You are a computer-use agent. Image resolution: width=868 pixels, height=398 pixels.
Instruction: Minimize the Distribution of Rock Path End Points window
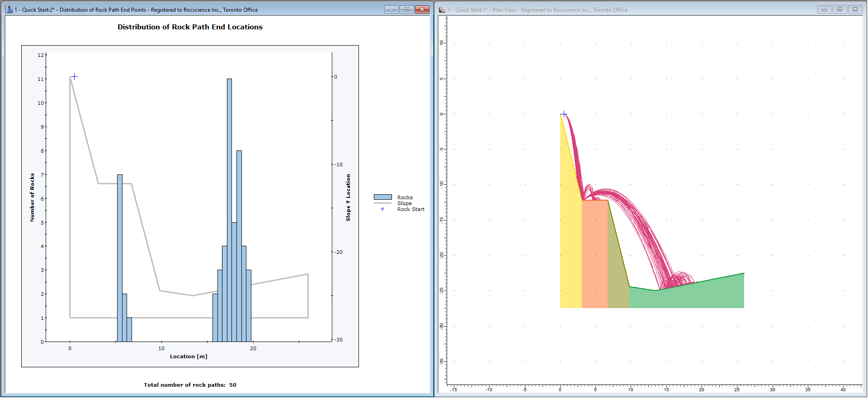pos(391,9)
